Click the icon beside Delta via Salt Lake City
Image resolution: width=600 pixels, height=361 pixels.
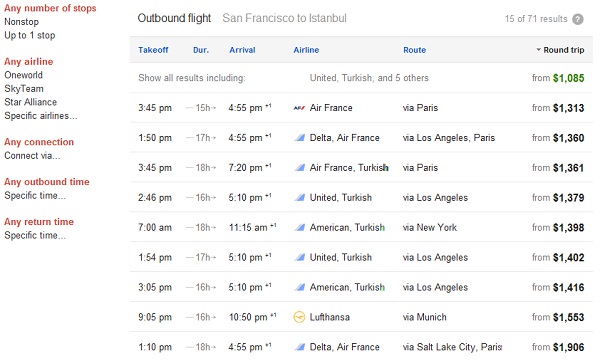pyautogui.click(x=300, y=347)
